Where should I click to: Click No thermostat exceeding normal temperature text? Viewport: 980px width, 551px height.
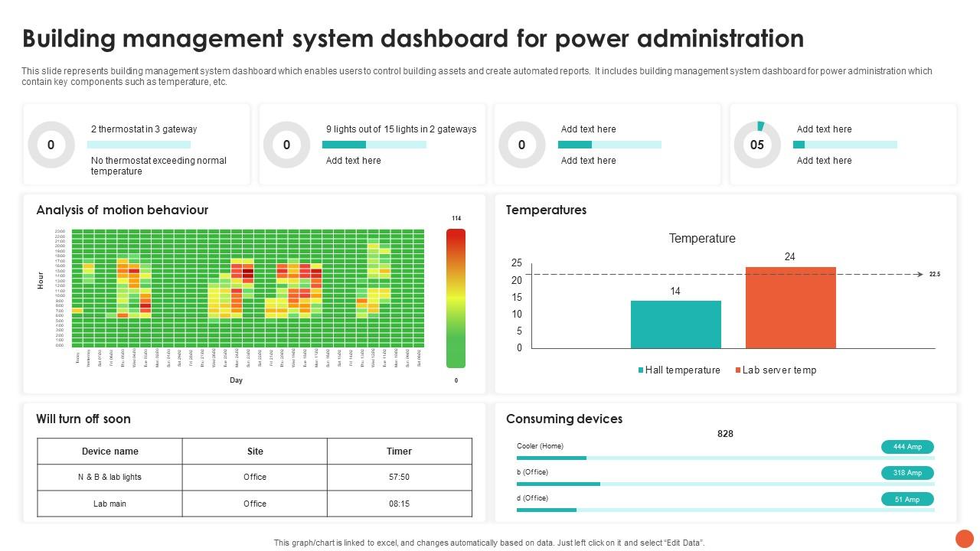coord(158,166)
